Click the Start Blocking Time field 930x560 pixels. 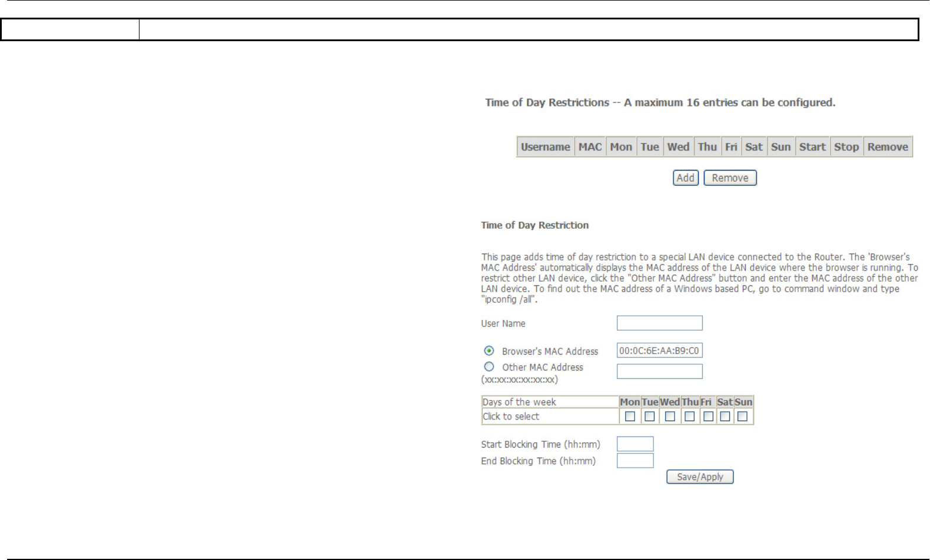635,444
